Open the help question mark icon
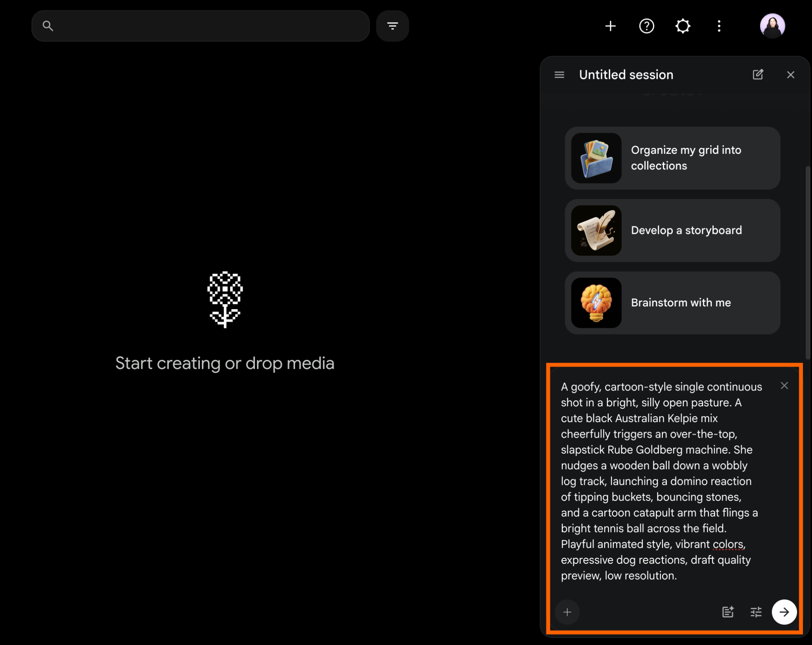 click(647, 26)
